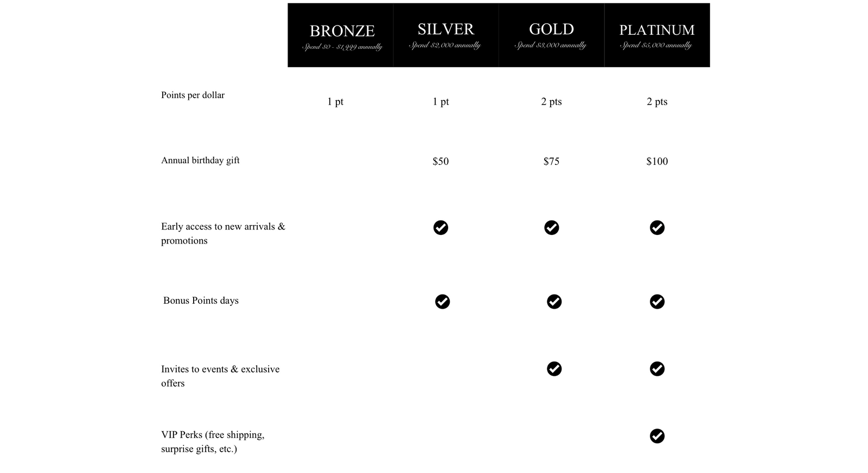Click Gold's event invites checkmark icon
Screen dimensions: 868x473
[x=554, y=369]
